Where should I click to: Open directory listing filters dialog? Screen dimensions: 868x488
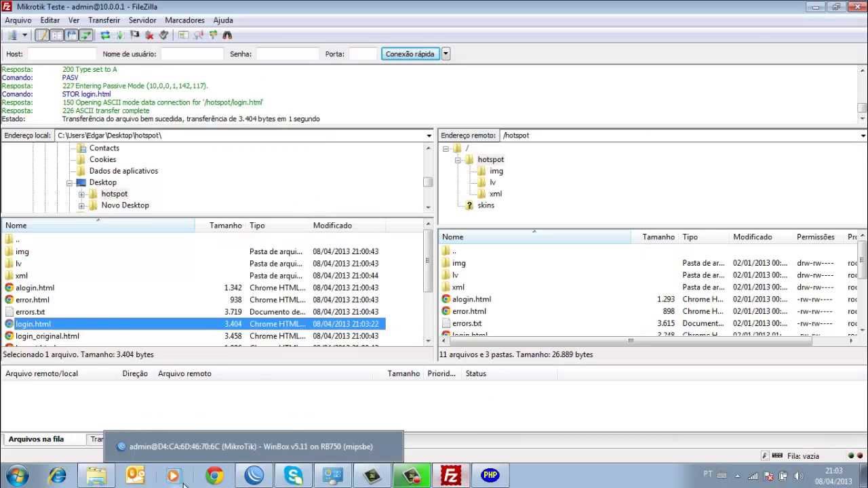click(183, 35)
